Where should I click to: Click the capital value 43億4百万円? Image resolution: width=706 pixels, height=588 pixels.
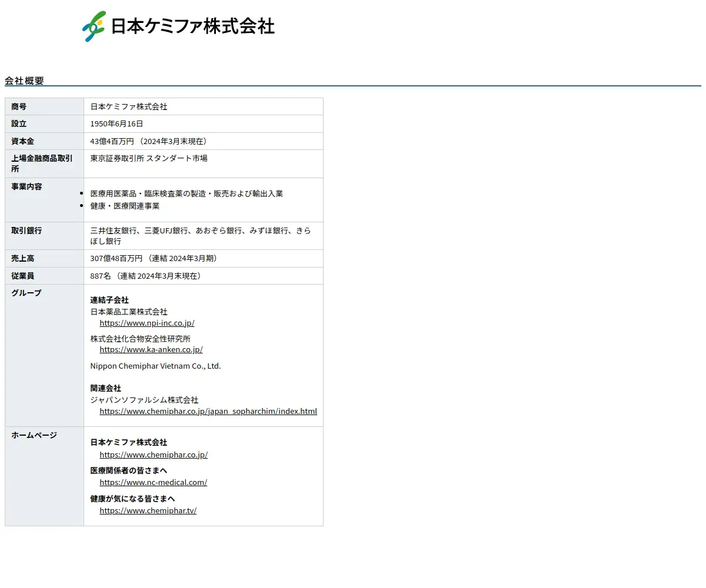(112, 141)
